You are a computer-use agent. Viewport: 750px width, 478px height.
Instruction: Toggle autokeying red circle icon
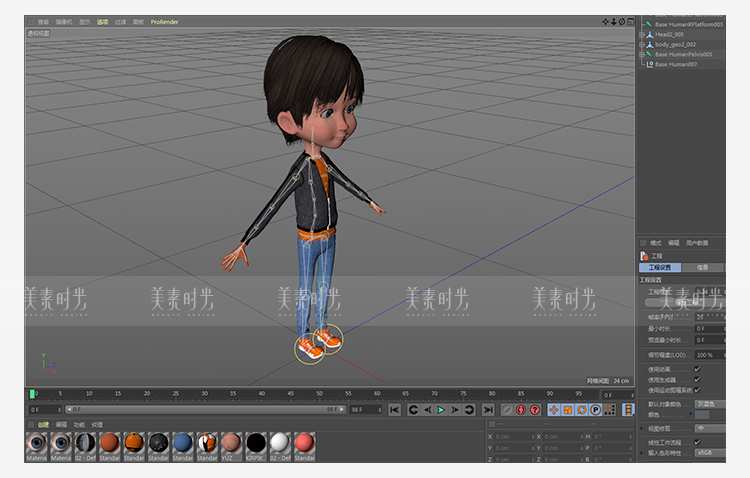(x=521, y=410)
